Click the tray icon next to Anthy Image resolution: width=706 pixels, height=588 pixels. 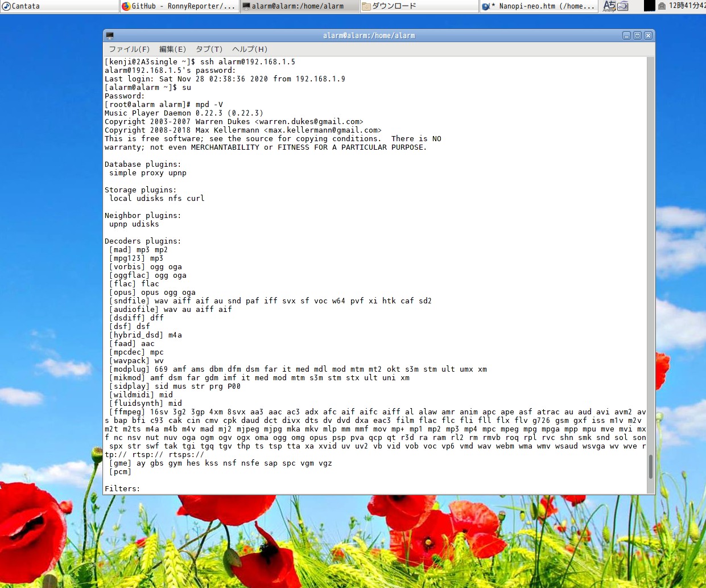[x=623, y=6]
